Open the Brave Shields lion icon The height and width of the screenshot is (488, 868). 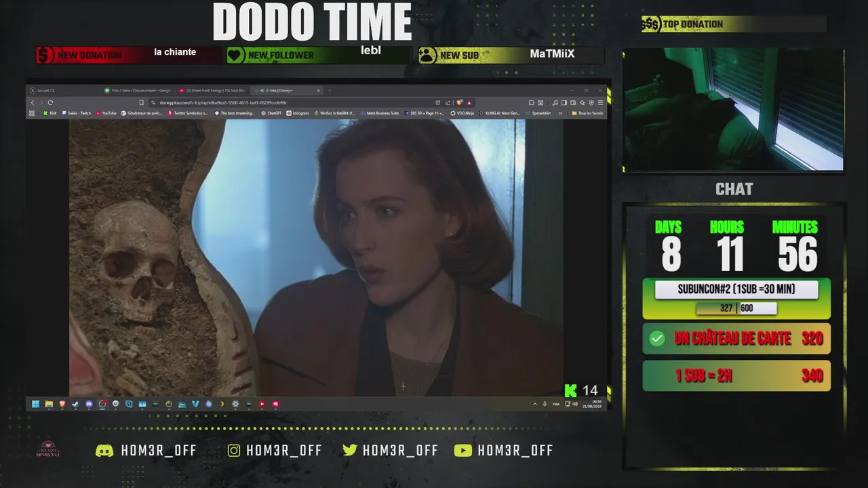pyautogui.click(x=459, y=102)
